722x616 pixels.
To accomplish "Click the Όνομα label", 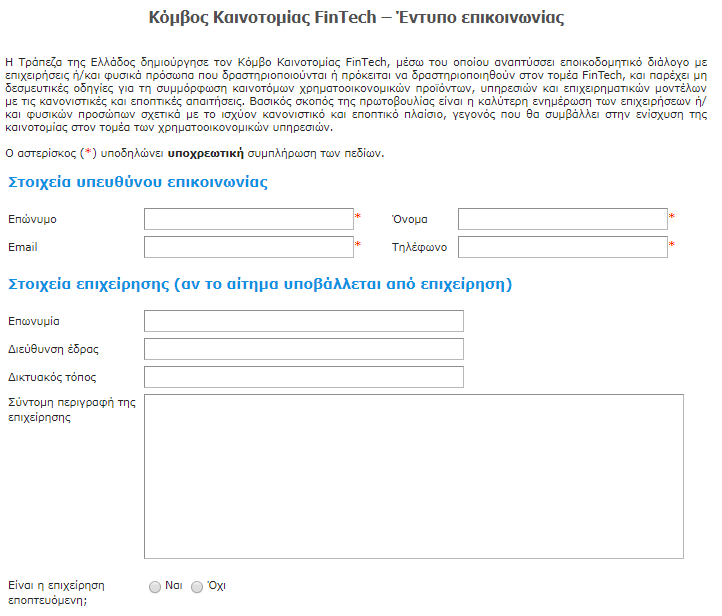I will 409,219.
